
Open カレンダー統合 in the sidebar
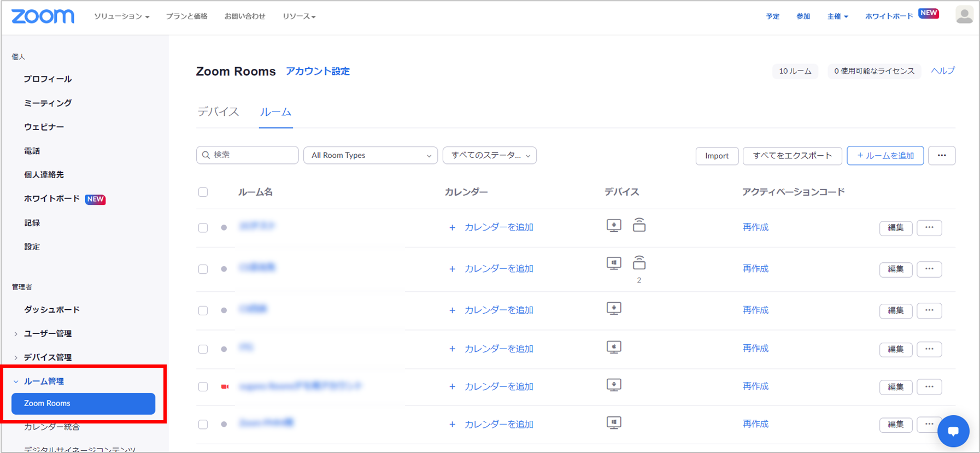pos(52,427)
